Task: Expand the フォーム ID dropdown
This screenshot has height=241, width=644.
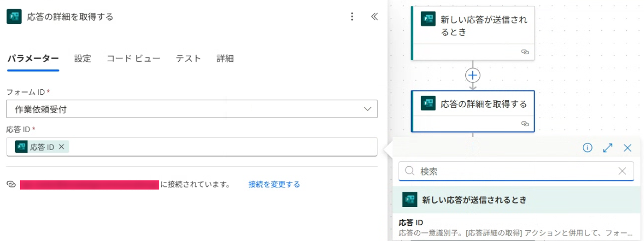Action: coord(367,109)
